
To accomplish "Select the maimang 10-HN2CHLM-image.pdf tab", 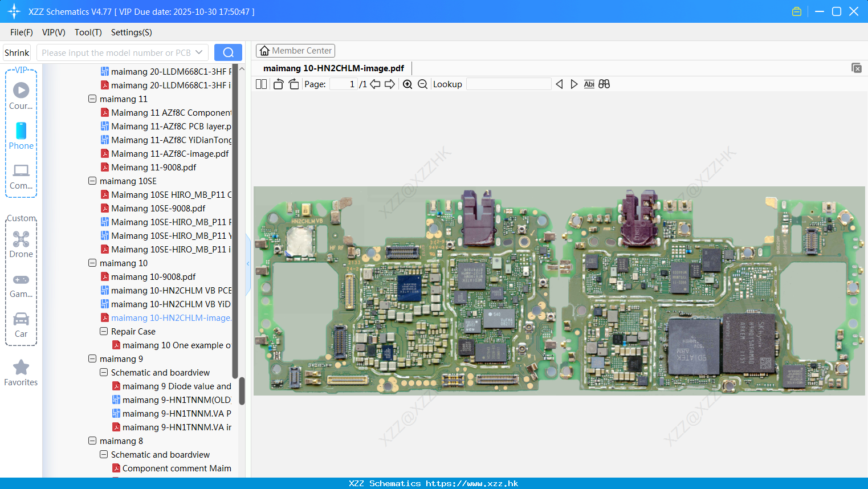I will pos(333,68).
